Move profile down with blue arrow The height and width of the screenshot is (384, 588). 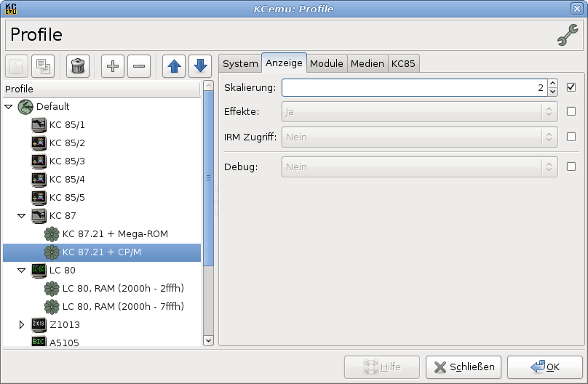pyautogui.click(x=200, y=66)
